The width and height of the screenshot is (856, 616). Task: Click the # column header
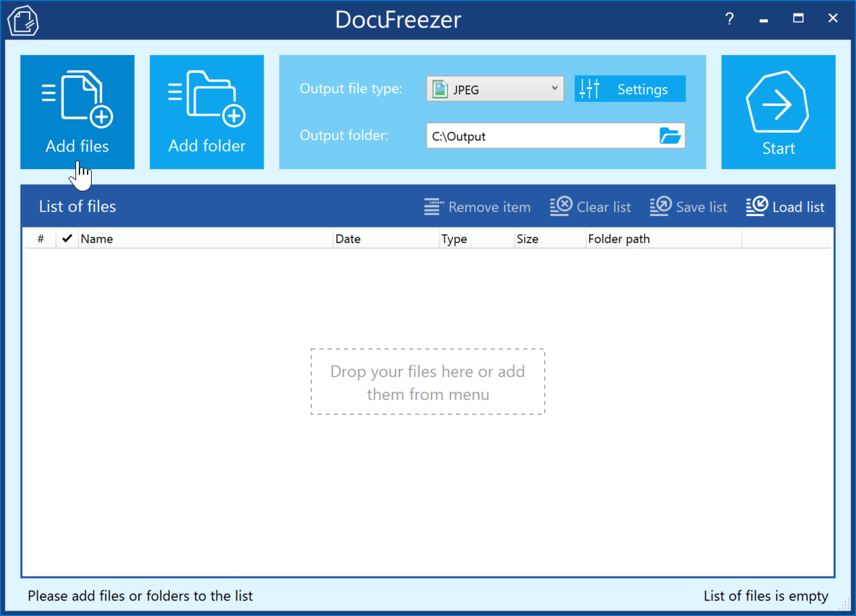point(41,239)
